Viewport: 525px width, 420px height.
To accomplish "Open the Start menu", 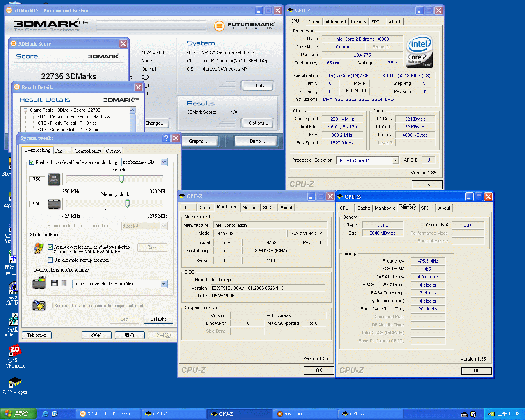I will (18, 414).
